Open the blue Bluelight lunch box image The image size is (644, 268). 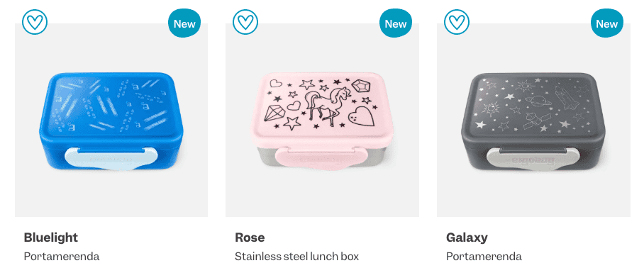coord(111,121)
